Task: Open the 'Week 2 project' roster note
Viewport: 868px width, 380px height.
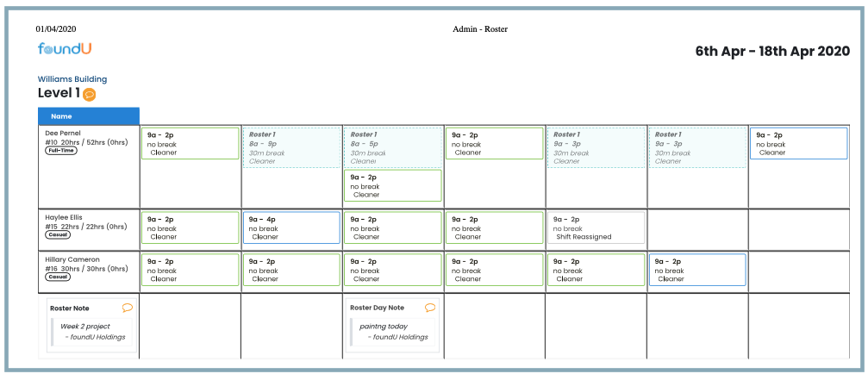Action: (x=91, y=332)
